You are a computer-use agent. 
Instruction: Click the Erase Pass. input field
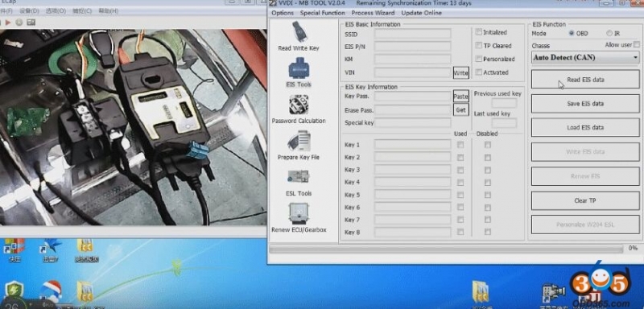[412, 109]
